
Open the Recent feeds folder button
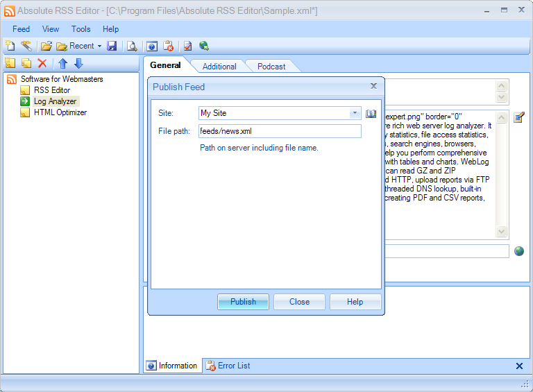(75, 46)
